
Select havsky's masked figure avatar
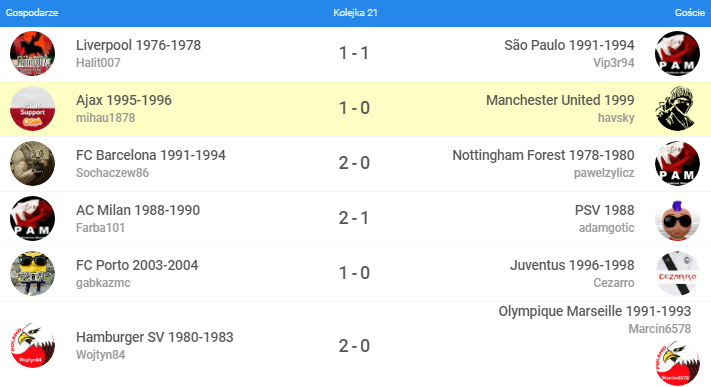pyautogui.click(x=677, y=108)
